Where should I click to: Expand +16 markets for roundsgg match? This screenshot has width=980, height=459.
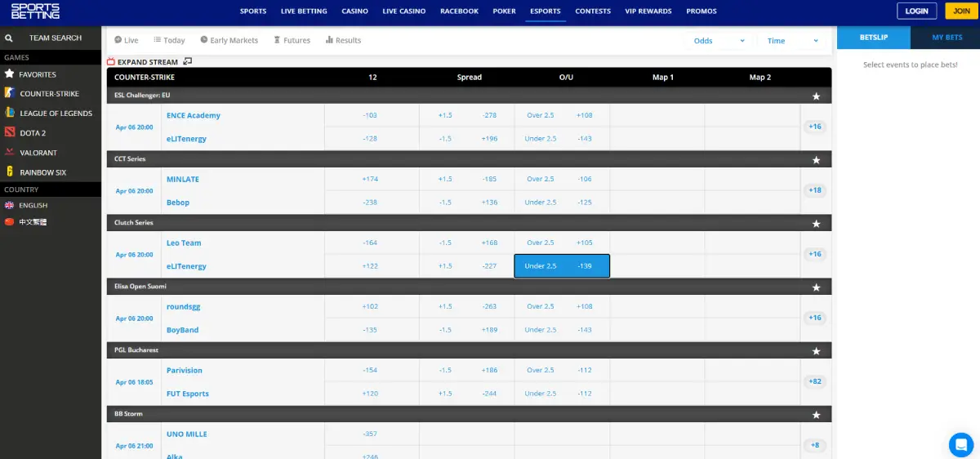pyautogui.click(x=815, y=318)
